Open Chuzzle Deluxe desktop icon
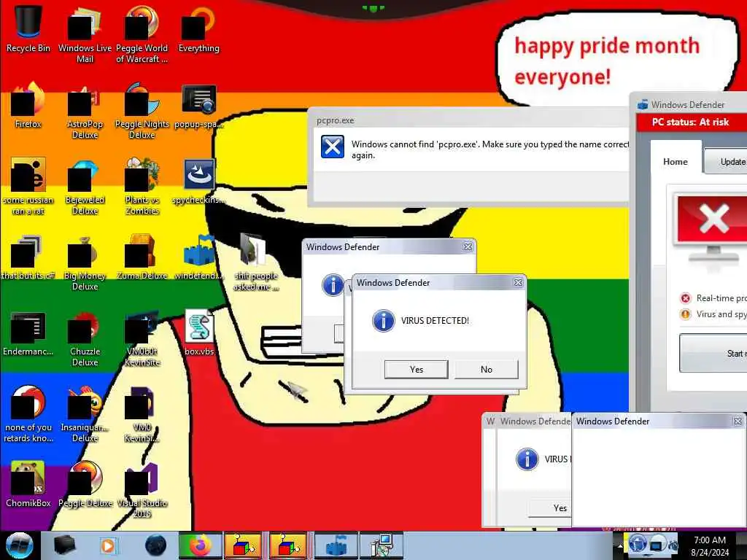The width and height of the screenshot is (747, 560). 85,338
